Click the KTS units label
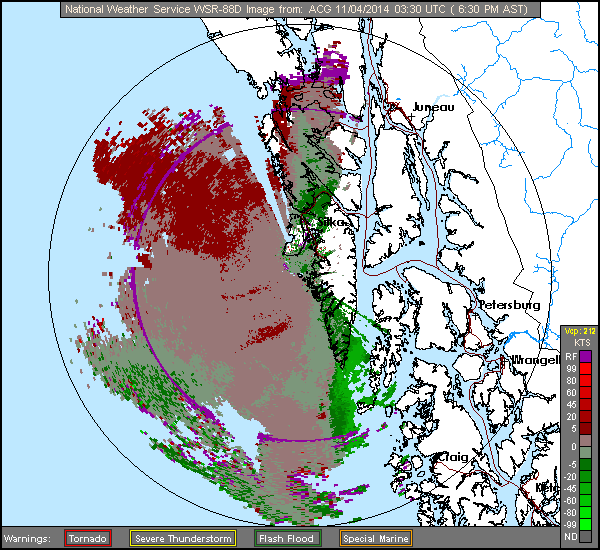600x550 pixels. click(x=583, y=343)
